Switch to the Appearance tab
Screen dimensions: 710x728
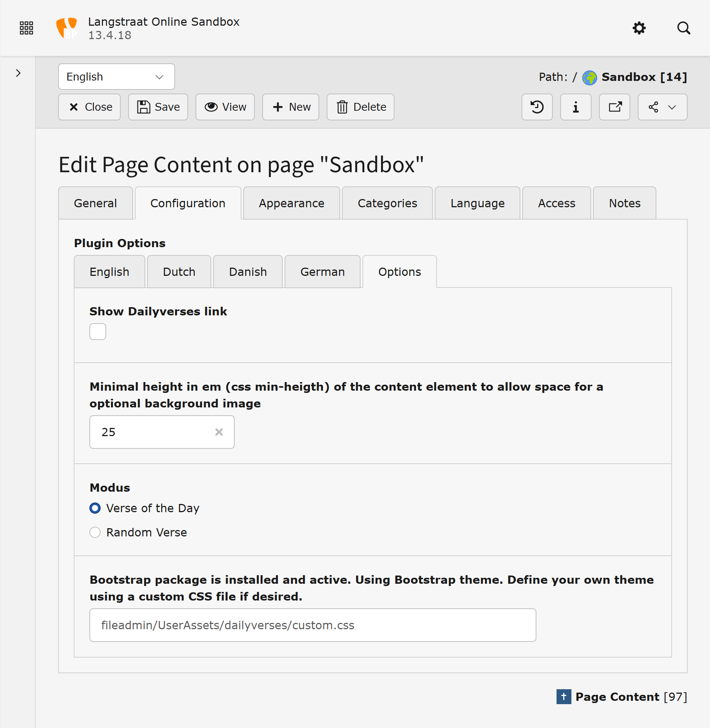click(x=291, y=203)
